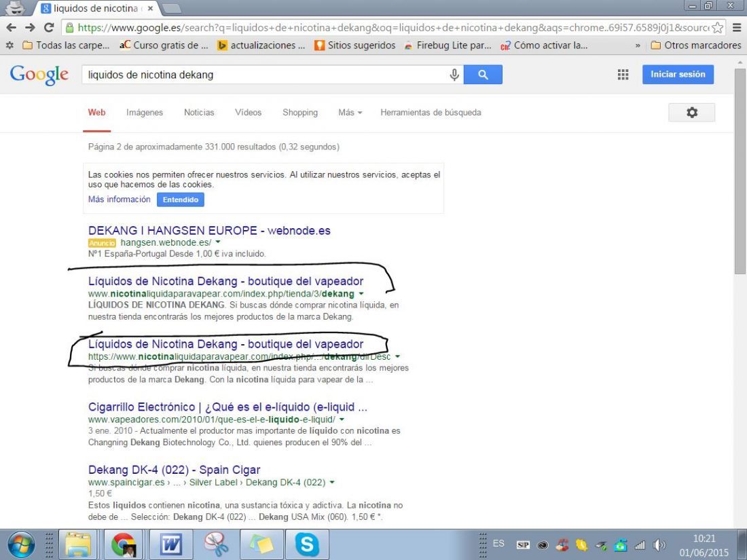Open the Google apps grid icon
The image size is (747, 560).
pyautogui.click(x=623, y=74)
